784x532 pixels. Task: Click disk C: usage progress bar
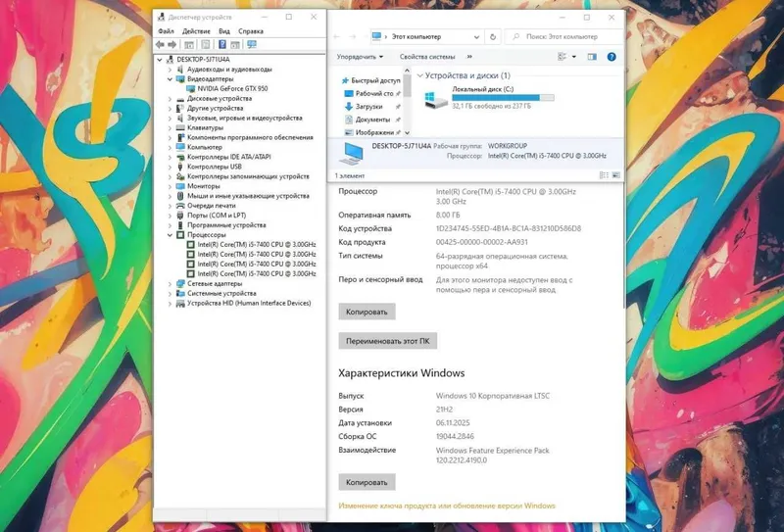tap(503, 98)
